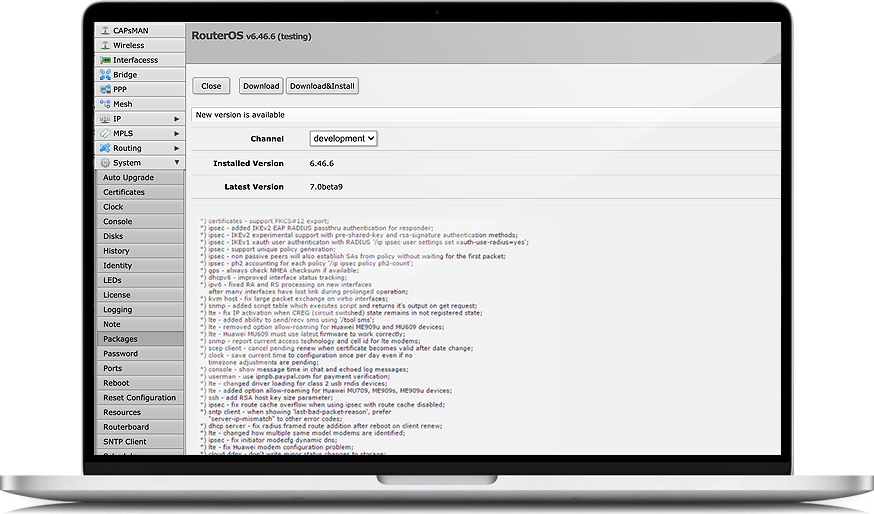
Task: Select Packages under System
Action: coord(140,339)
